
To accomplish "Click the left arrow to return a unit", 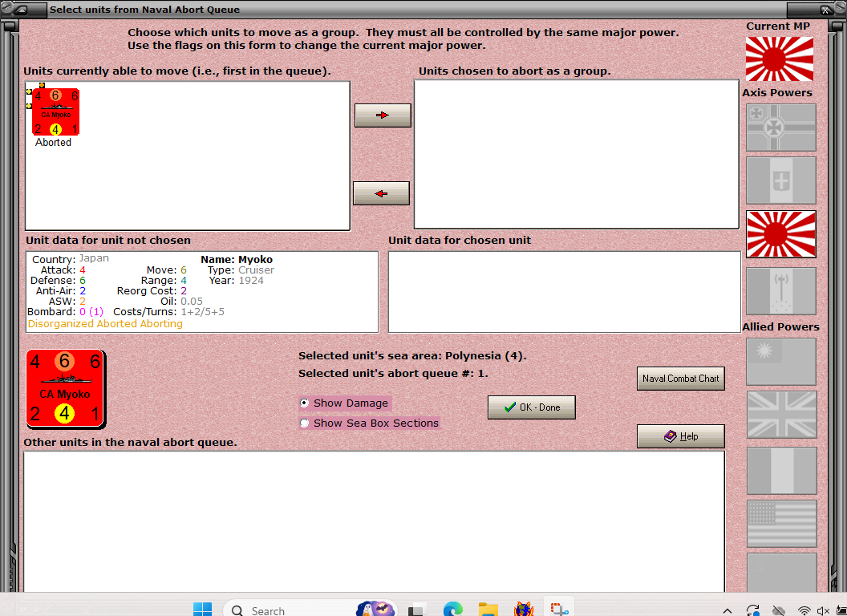I will pos(381,192).
